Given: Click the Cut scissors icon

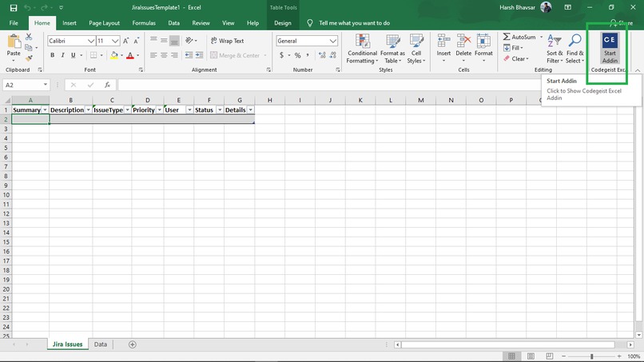Looking at the screenshot, I should point(29,37).
